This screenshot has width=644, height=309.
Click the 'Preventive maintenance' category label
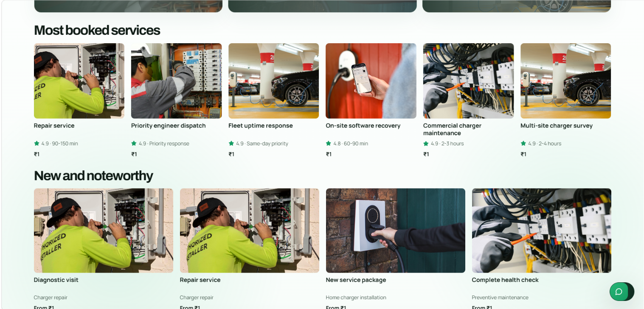click(500, 298)
